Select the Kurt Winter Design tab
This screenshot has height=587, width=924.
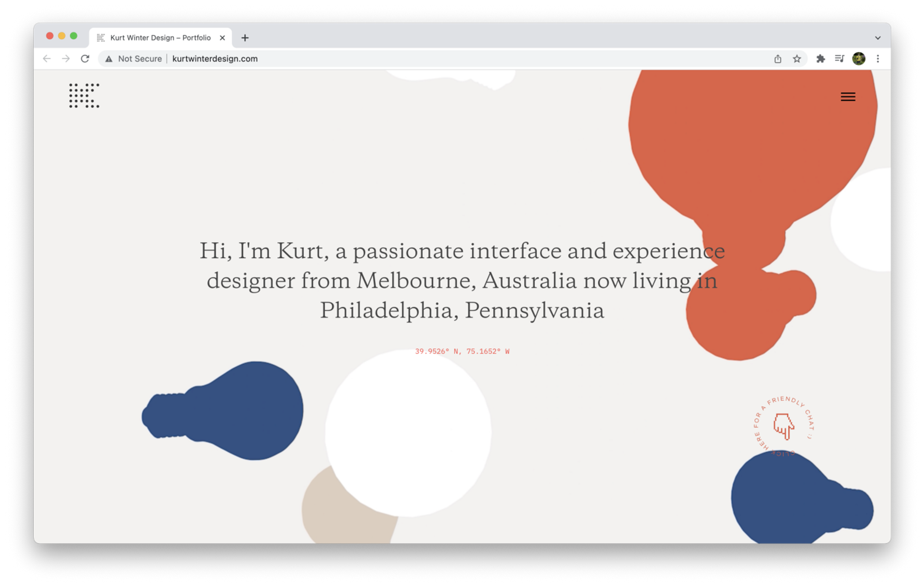tap(160, 38)
